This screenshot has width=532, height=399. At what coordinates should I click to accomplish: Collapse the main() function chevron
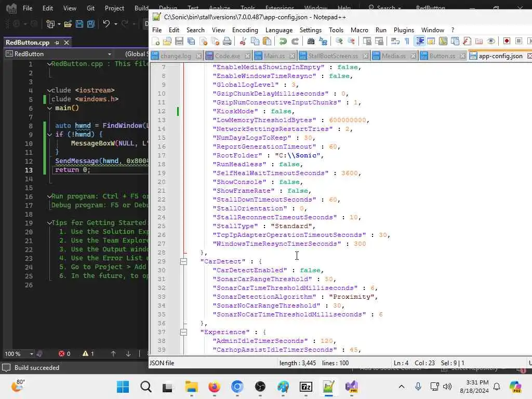point(49,108)
